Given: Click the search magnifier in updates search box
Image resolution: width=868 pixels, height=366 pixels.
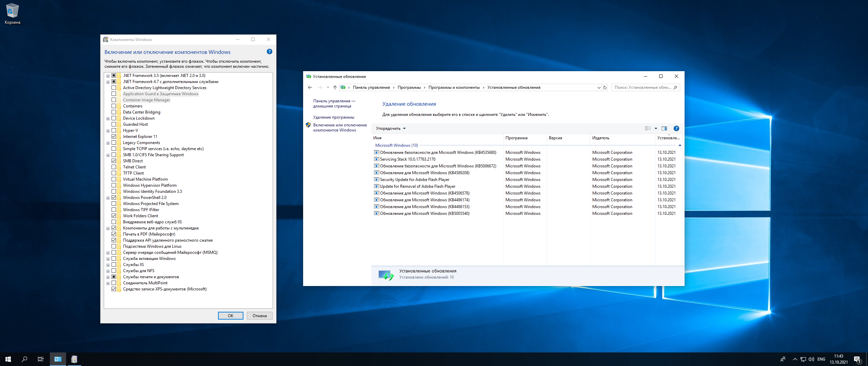Looking at the screenshot, I should click(x=675, y=87).
